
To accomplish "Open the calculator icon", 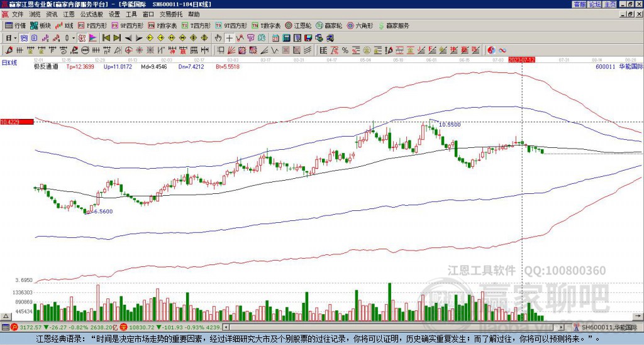I will click(x=286, y=38).
